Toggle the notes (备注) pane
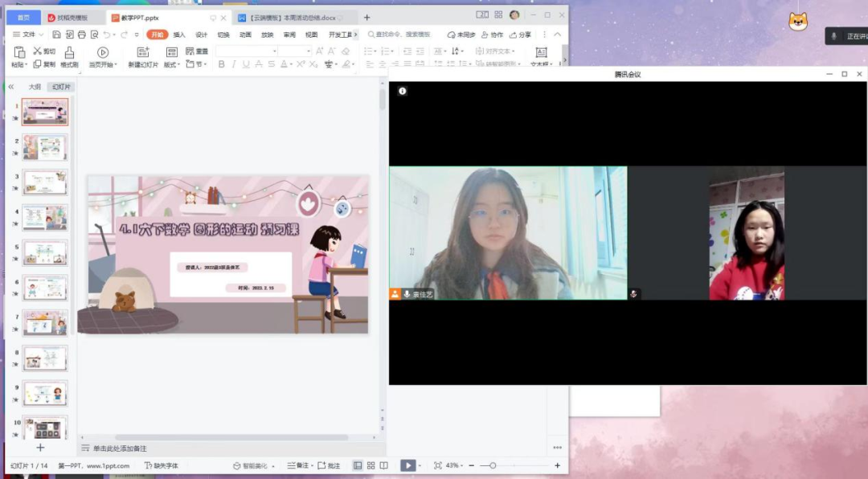Viewport: 868px width, 479px height. (x=297, y=465)
